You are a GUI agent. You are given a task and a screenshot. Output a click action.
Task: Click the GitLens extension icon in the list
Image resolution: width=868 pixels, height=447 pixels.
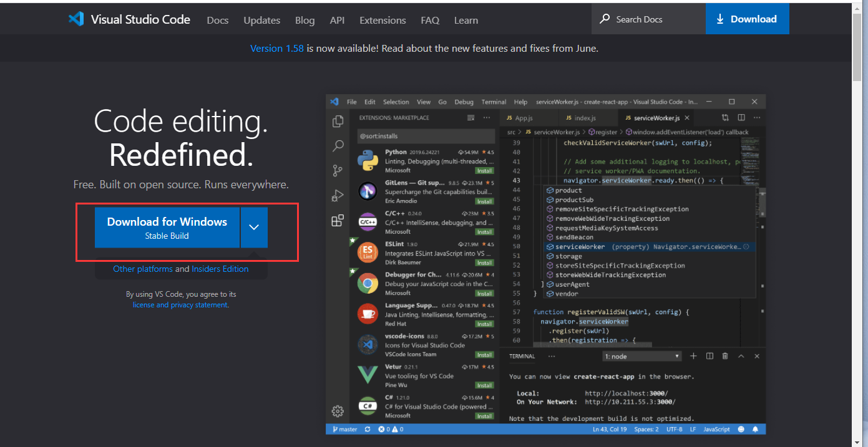(368, 191)
